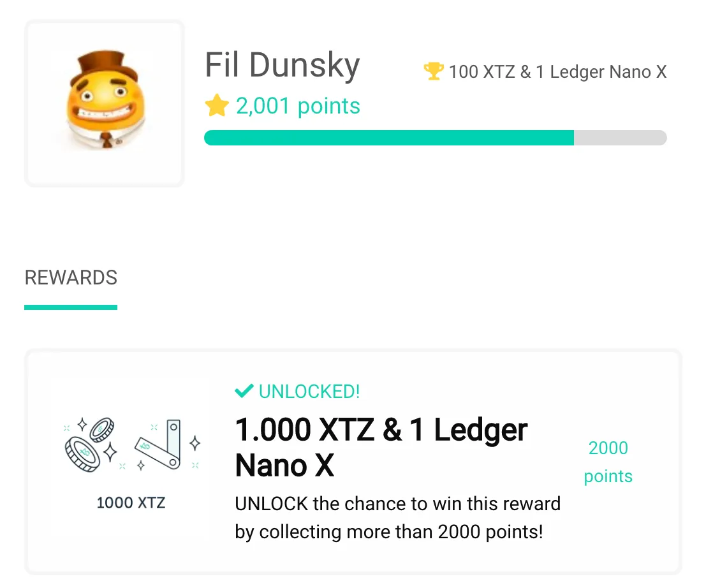Screen dimensions: 713x588
Task: Click the green UNLOCKED checkmark icon
Action: tap(244, 391)
